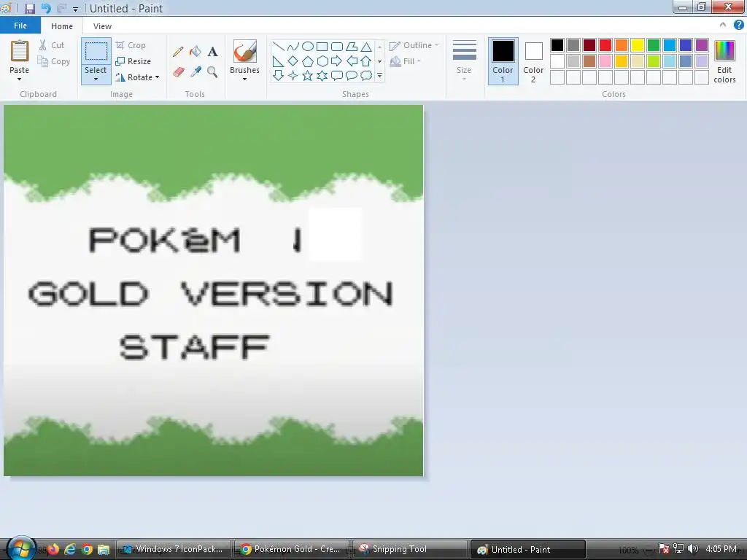Click the Resize button
Screen dimensions: 747x560
tap(133, 61)
